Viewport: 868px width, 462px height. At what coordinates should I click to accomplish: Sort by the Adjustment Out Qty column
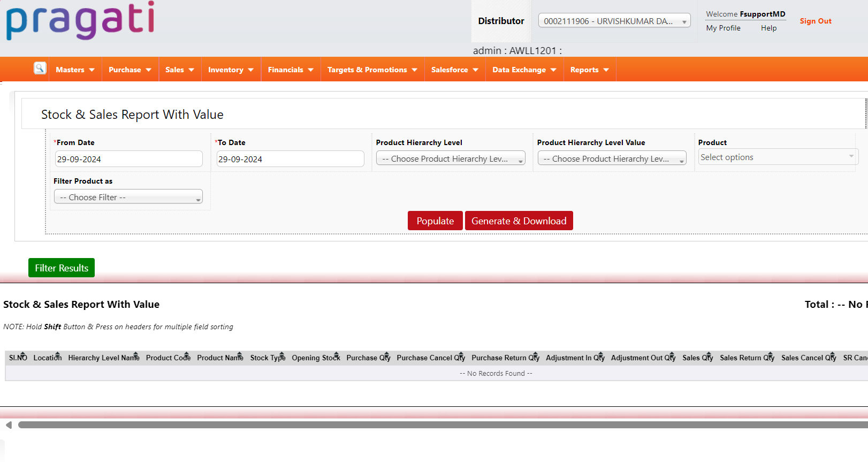[x=643, y=358]
